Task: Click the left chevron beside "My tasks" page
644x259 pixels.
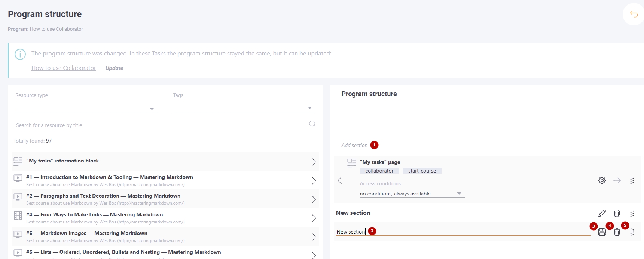Action: tap(340, 180)
